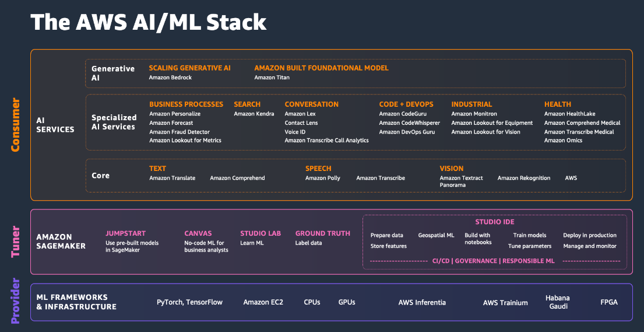Click the title "The AWS AI/ML Stack"
Viewport: 644px width, 332px height.
[148, 22]
